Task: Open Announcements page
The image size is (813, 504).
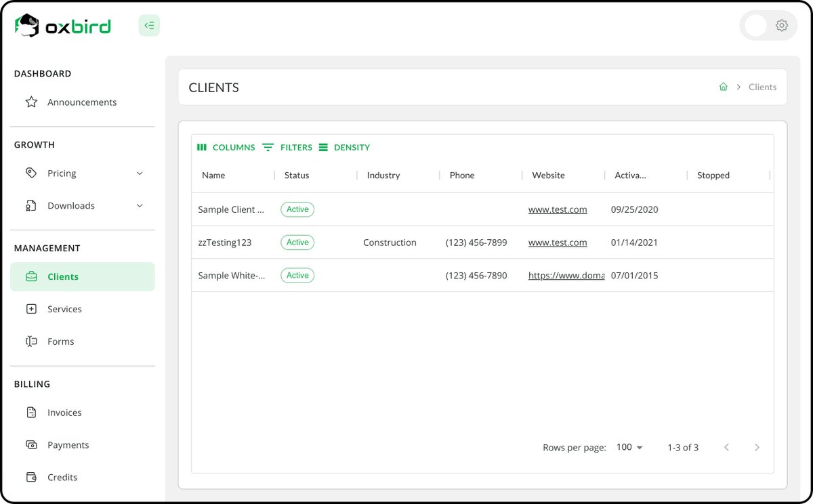Action: pos(83,102)
